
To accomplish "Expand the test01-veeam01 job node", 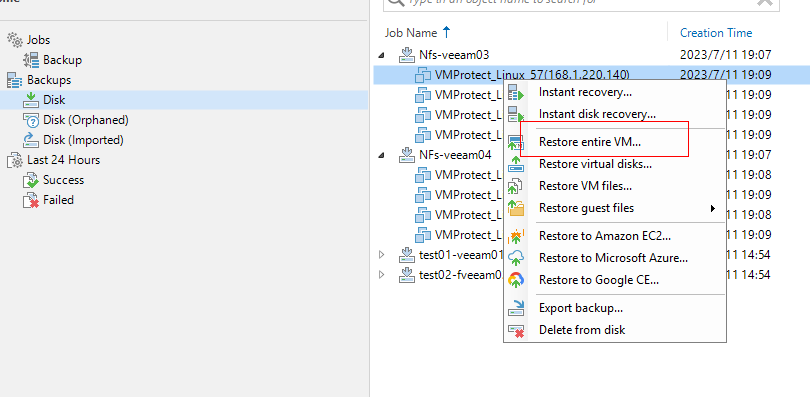I will pyautogui.click(x=382, y=255).
